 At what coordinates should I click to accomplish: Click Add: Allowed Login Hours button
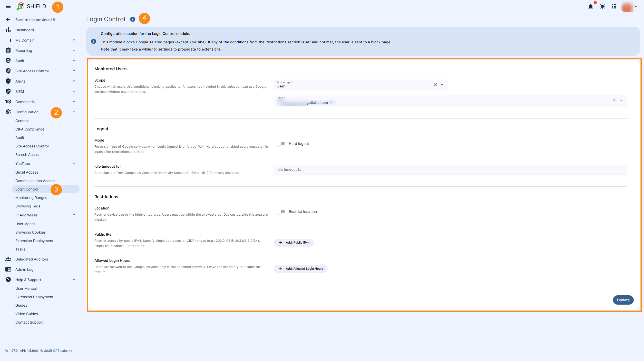[300, 269]
